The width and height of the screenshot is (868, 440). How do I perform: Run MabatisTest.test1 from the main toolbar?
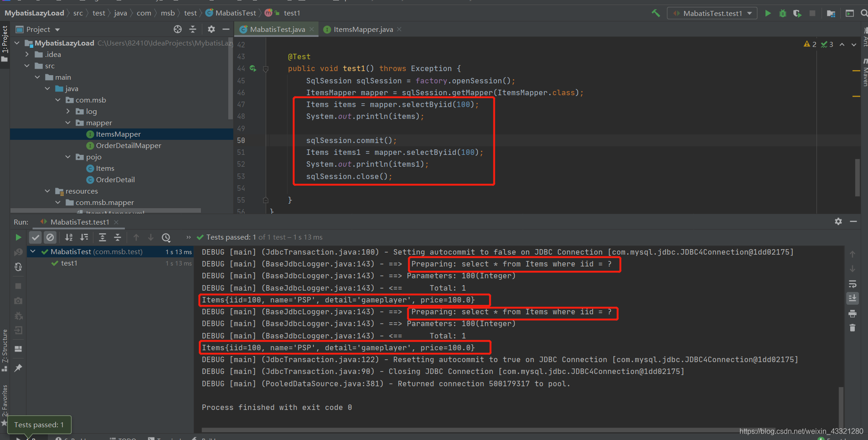click(x=768, y=13)
